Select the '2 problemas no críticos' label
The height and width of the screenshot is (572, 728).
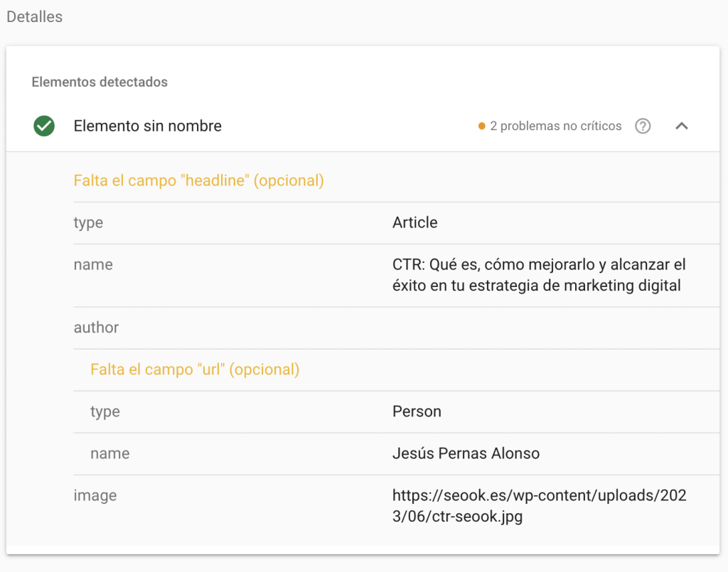pos(555,126)
